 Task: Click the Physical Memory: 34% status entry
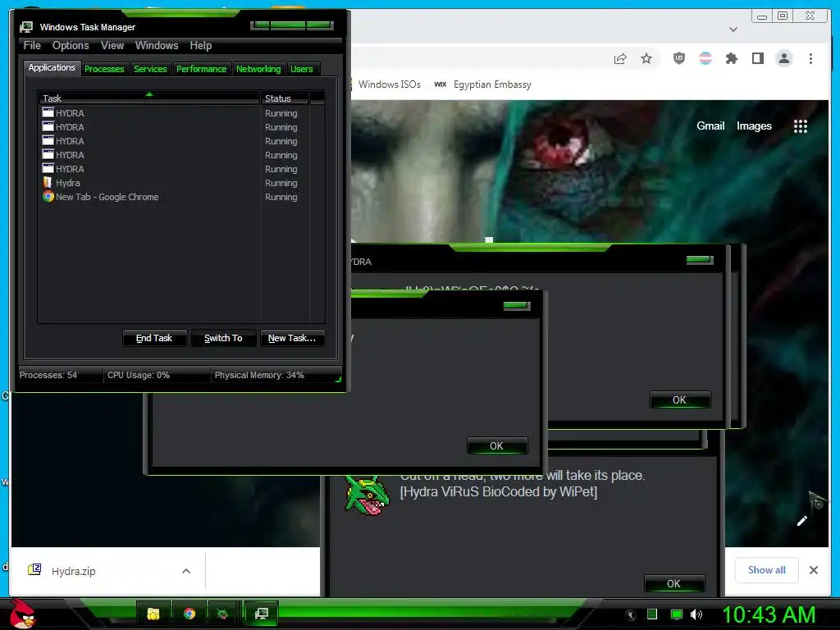(x=259, y=375)
